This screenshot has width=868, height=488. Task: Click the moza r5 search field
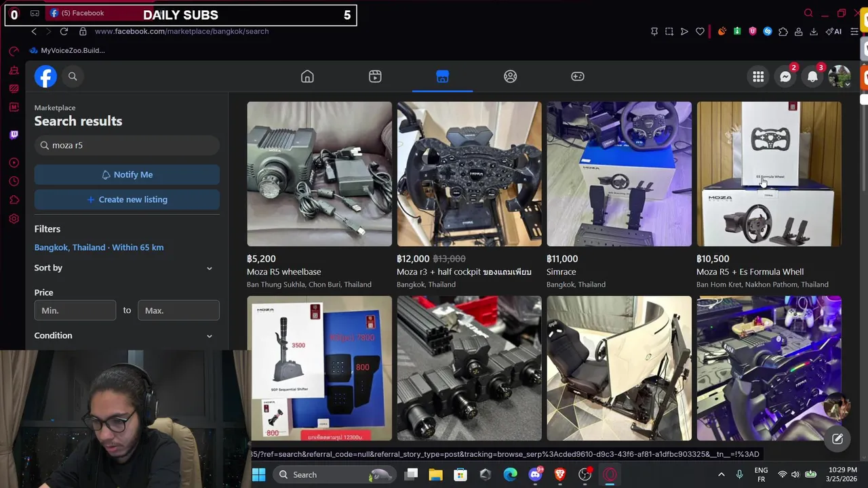coord(127,145)
